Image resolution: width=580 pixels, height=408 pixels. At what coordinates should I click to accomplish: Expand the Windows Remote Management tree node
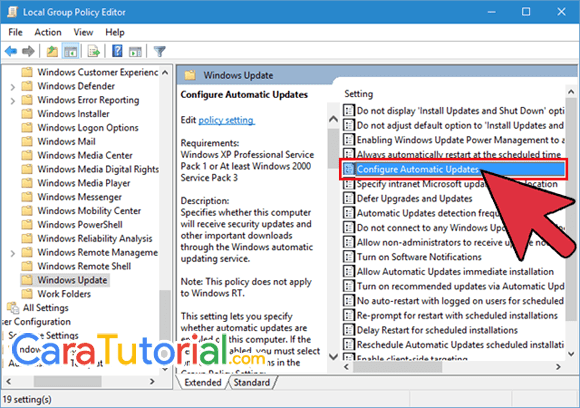13,253
